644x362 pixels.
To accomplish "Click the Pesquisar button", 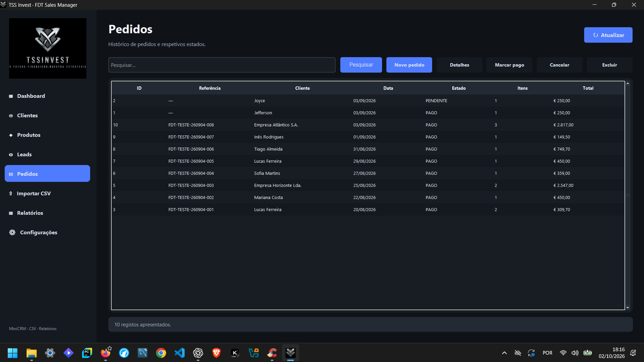I will [361, 65].
